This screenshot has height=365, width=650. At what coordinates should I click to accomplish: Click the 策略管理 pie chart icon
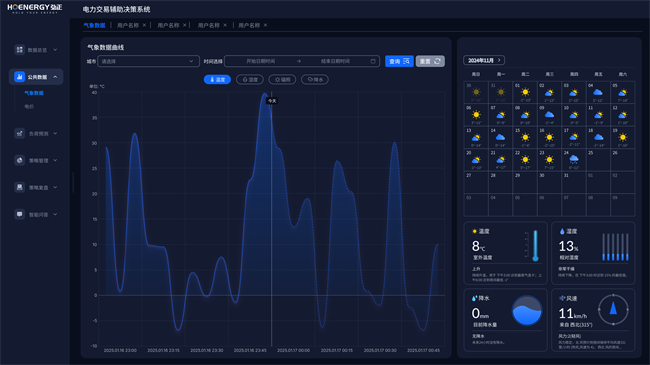tap(19, 160)
